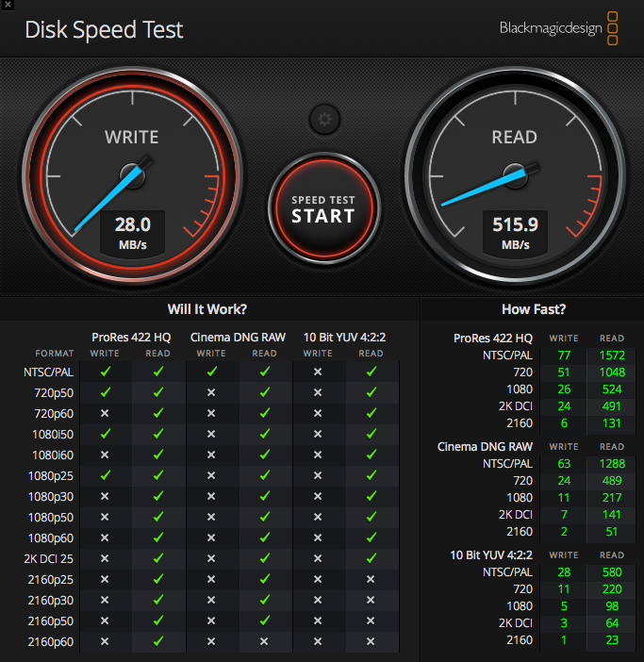Click 10 Bit YUV read checkmark for 1080p60
The width and height of the screenshot is (644, 662).
pyautogui.click(x=372, y=538)
